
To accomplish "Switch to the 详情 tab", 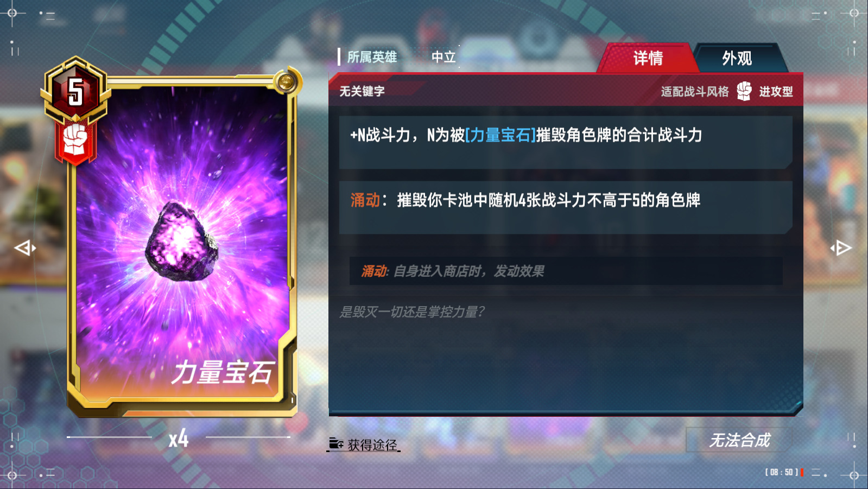I will pos(648,58).
